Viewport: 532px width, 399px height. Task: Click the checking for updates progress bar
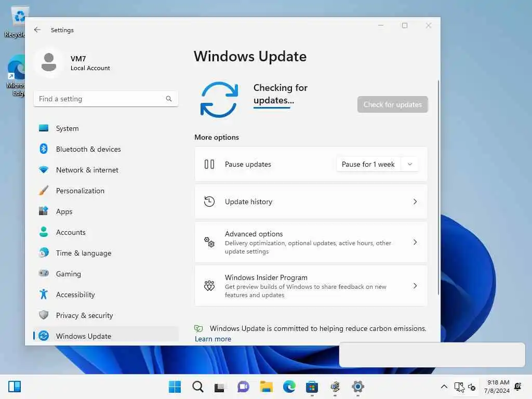[x=272, y=108]
